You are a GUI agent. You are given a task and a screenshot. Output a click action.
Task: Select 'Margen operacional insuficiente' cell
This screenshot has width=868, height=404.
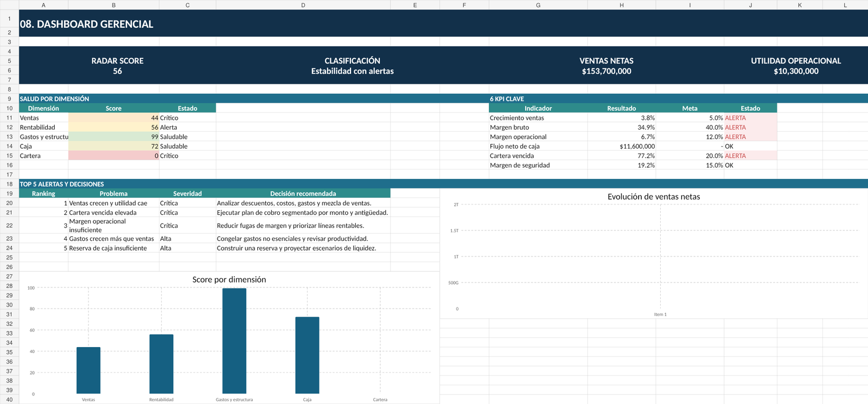(113, 226)
